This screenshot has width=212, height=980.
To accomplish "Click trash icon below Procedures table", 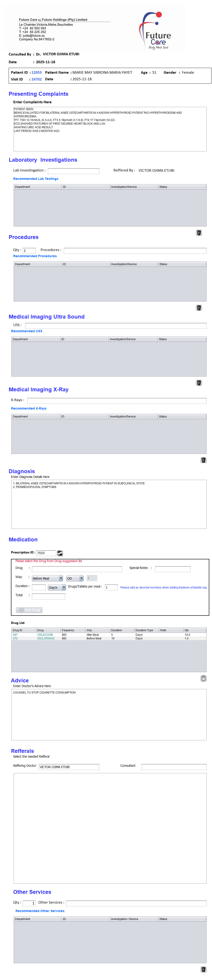I will [x=199, y=308].
